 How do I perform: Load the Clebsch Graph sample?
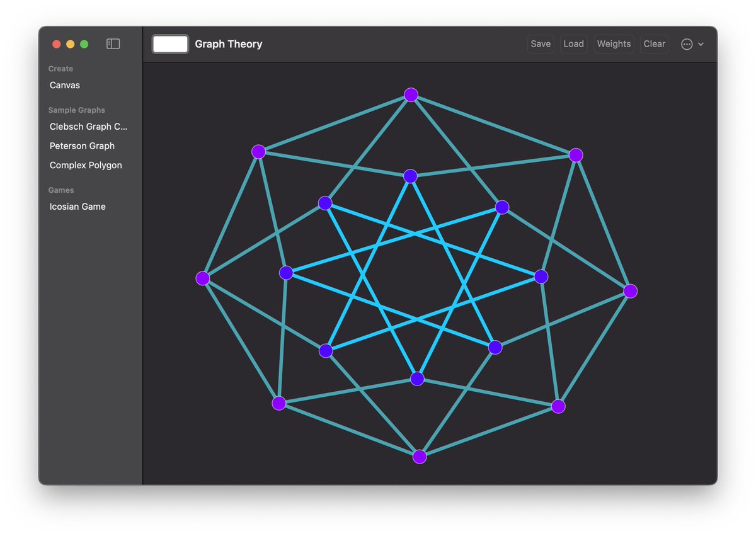coord(89,127)
